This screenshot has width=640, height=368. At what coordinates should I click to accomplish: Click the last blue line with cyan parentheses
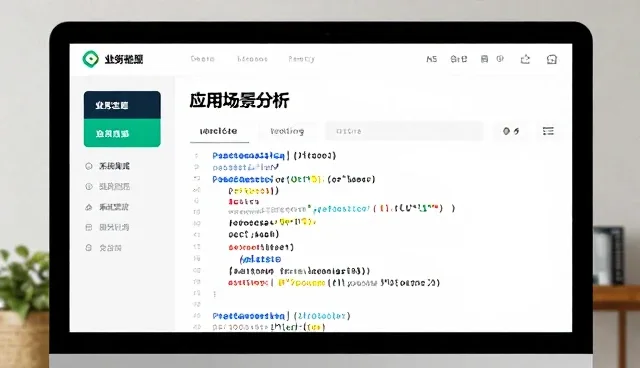click(x=281, y=316)
